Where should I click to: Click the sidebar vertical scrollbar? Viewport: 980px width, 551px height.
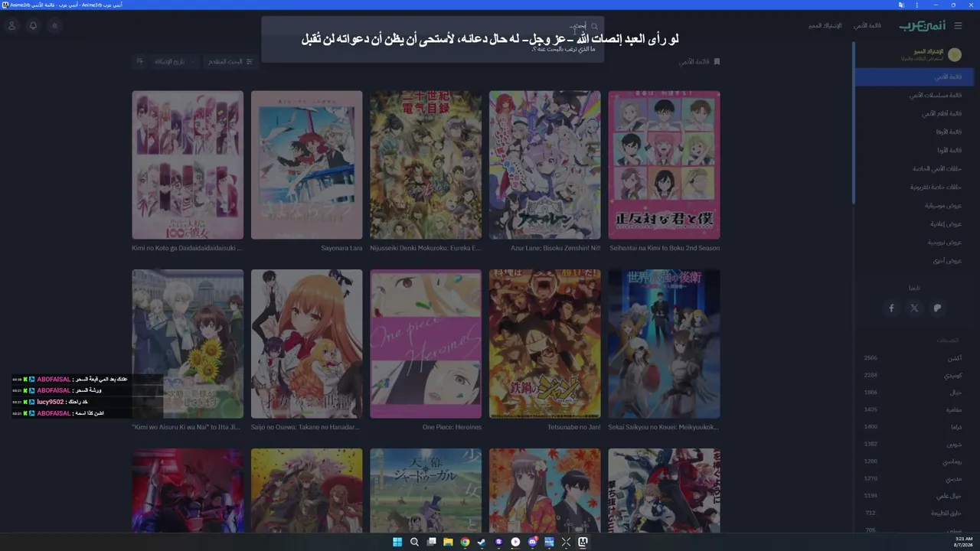point(853,122)
